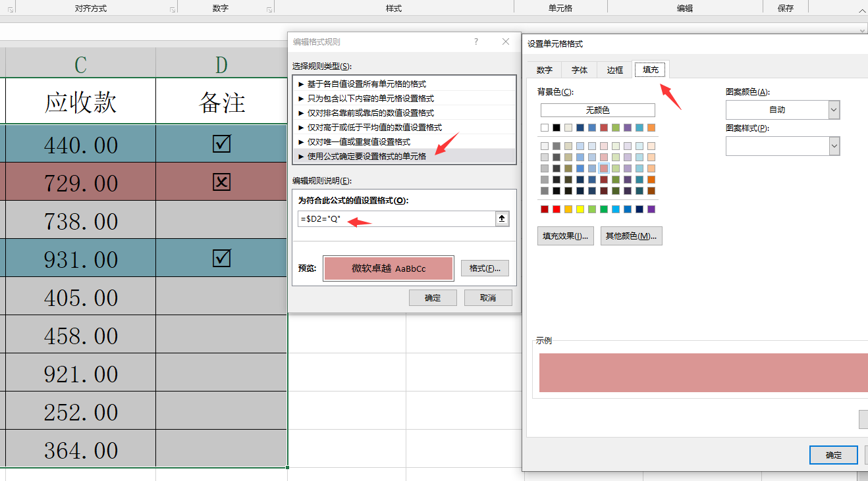The width and height of the screenshot is (868, 481).
Task: Open the 图案颜色 dropdown showing 自动
Action: [782, 110]
